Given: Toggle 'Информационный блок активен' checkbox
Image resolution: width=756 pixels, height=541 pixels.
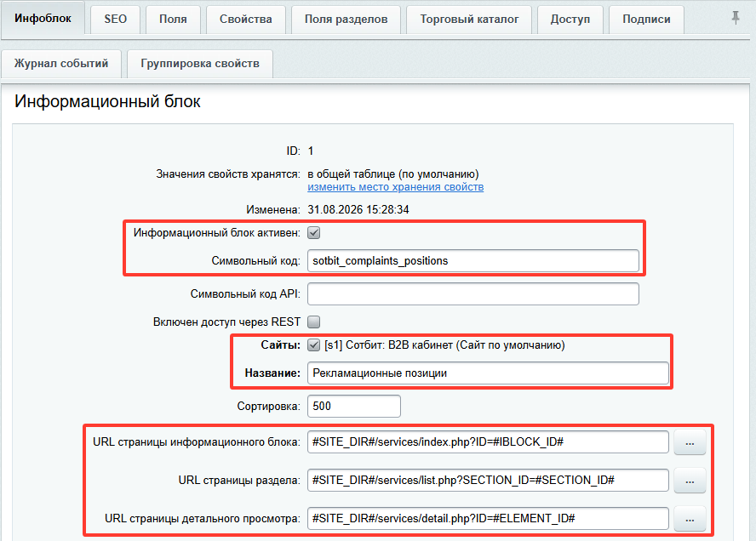Looking at the screenshot, I should tap(314, 233).
